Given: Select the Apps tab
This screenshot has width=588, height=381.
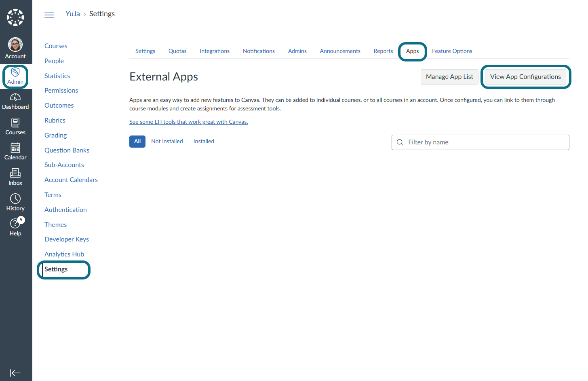Looking at the screenshot, I should coord(413,51).
